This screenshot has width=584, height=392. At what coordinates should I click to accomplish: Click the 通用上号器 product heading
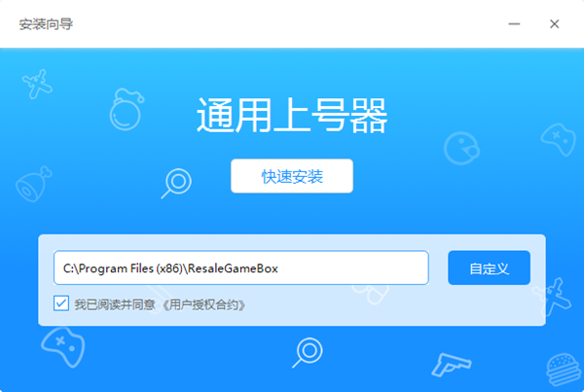291,119
